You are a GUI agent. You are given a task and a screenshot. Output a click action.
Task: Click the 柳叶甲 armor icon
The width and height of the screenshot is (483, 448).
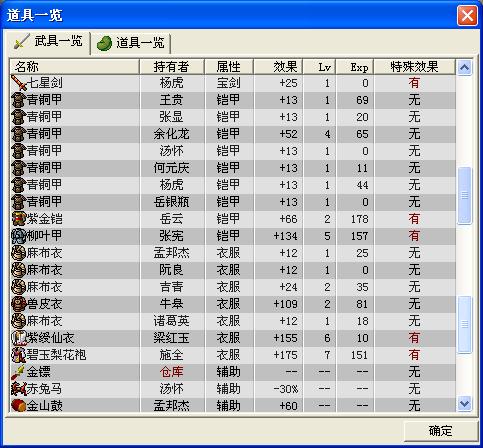(x=19, y=236)
